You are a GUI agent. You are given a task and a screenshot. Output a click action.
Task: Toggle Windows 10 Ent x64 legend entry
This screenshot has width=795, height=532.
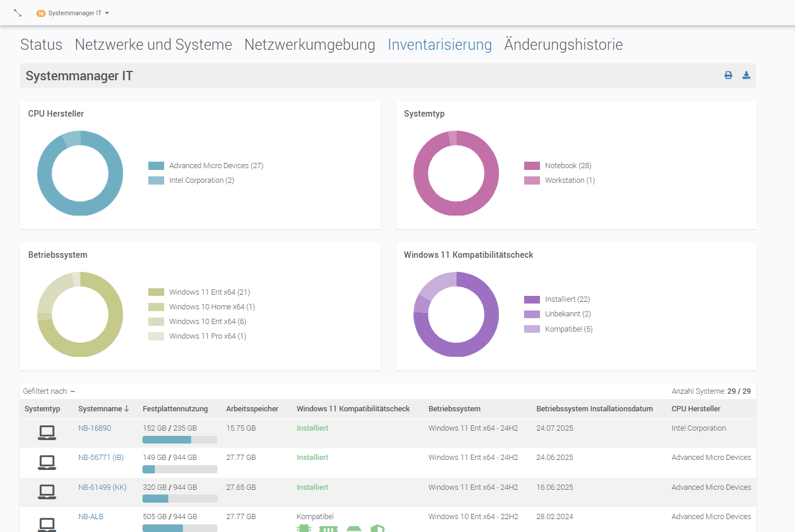click(207, 322)
